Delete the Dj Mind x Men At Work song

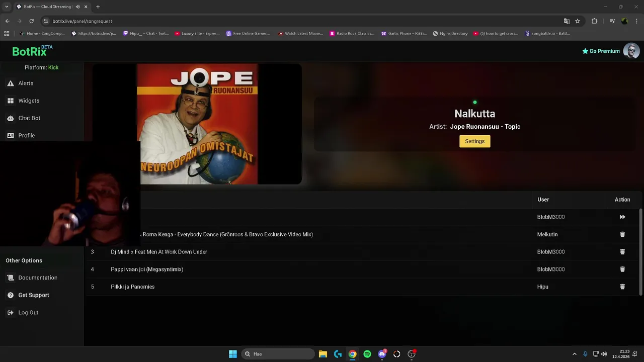pos(622,252)
